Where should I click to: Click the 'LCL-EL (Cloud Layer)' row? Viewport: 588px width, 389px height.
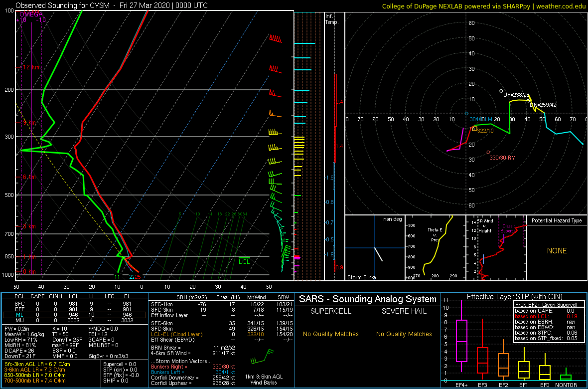tap(221, 334)
